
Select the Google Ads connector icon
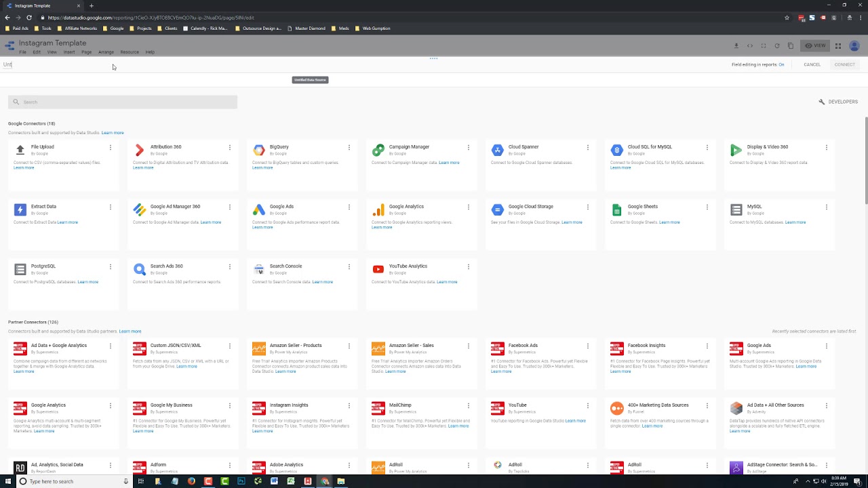(259, 210)
